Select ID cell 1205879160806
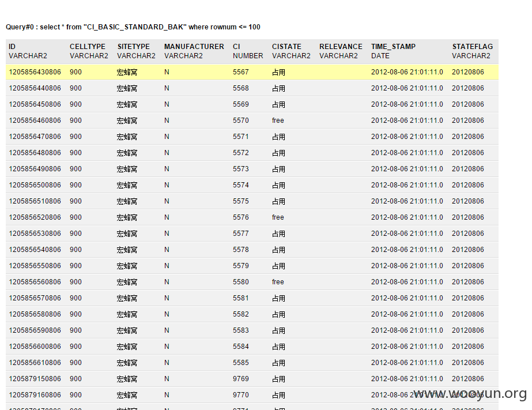This screenshot has width=532, height=410. pos(35,395)
